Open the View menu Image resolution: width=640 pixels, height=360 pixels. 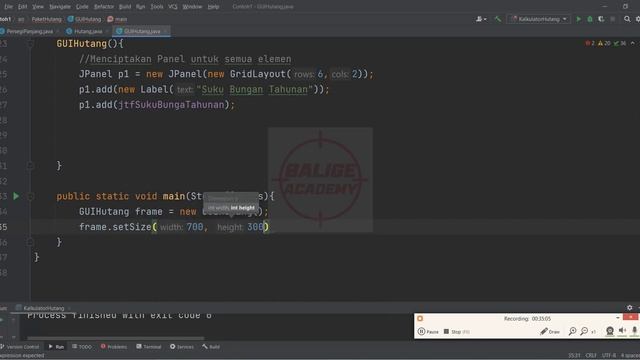click(38, 7)
